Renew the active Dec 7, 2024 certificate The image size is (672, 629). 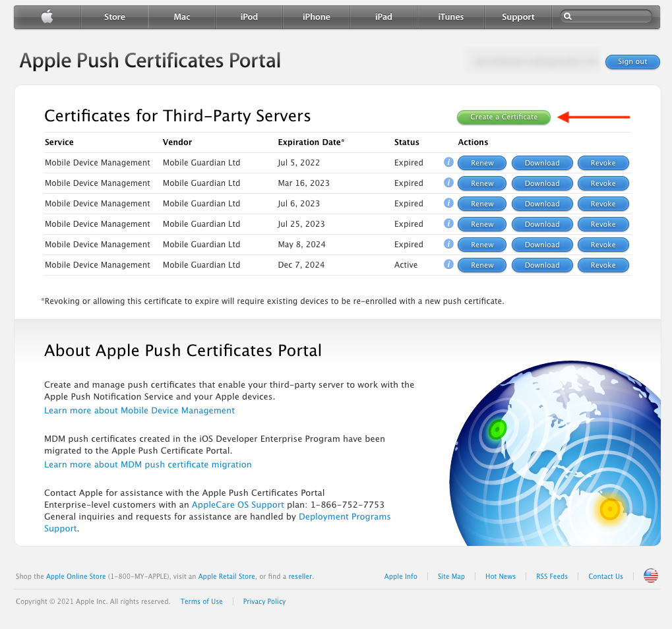[482, 265]
